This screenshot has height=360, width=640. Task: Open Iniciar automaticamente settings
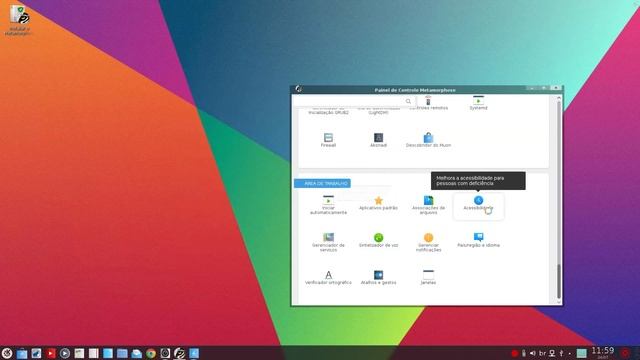328,205
